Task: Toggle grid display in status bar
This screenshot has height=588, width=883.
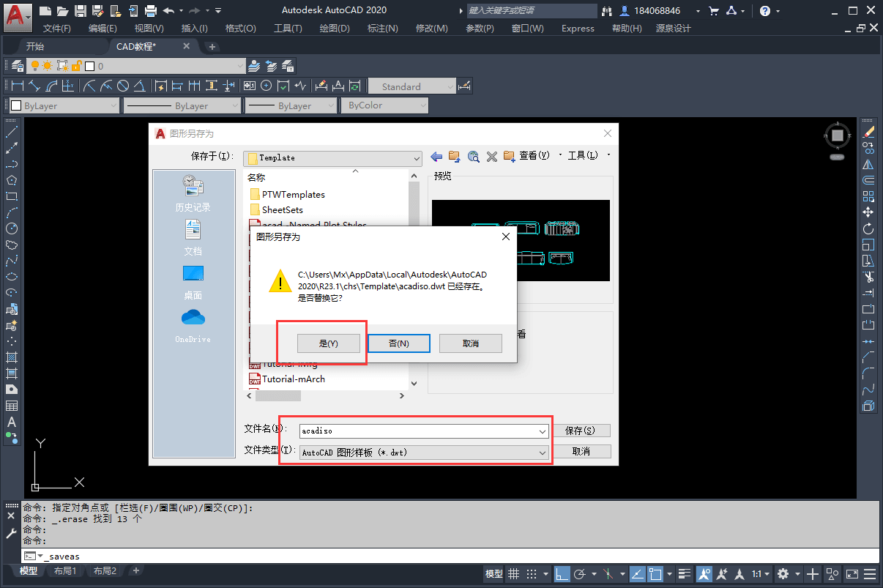Action: pyautogui.click(x=515, y=574)
